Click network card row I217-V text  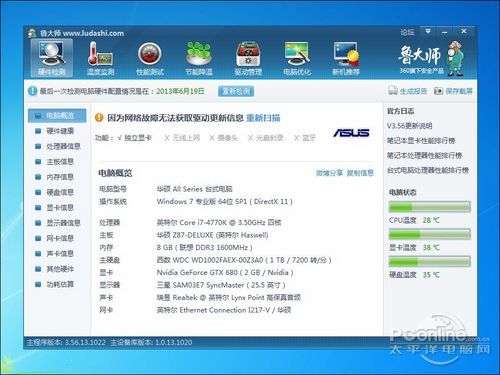point(224,310)
